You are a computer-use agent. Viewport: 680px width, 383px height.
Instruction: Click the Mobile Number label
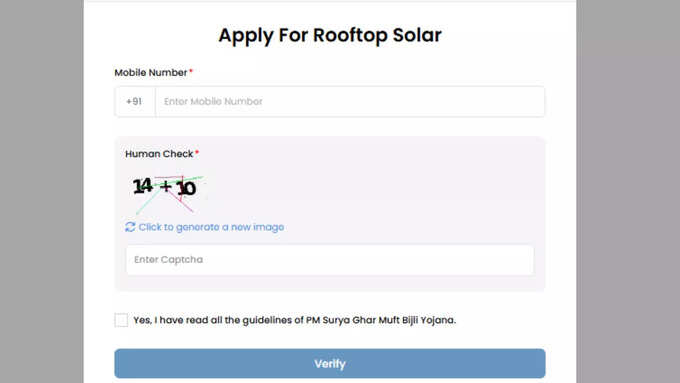pyautogui.click(x=150, y=72)
